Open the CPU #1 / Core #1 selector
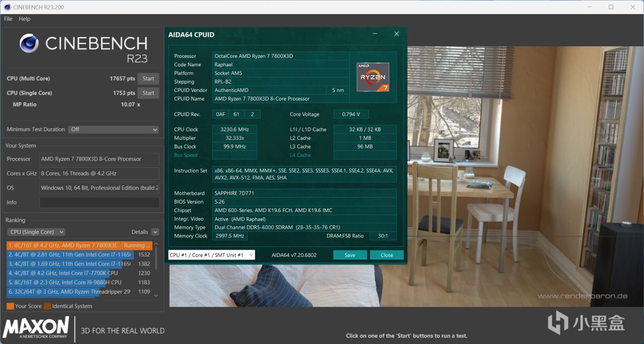 [212, 255]
